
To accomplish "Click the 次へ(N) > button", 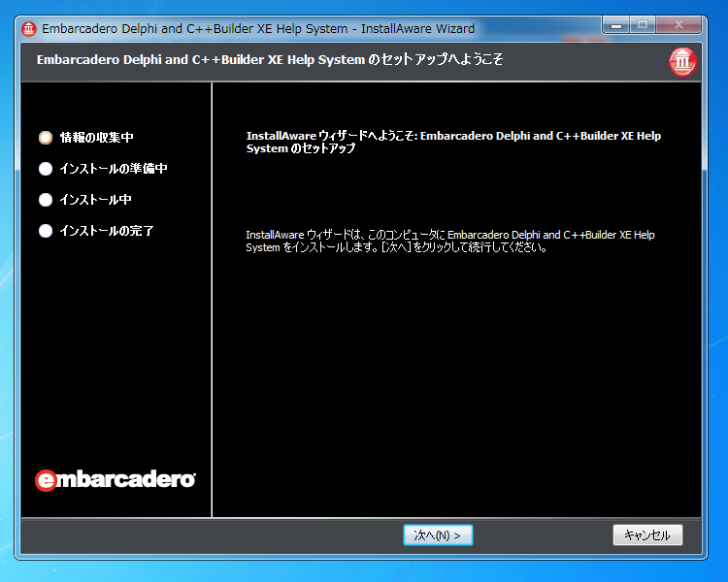I will [438, 535].
